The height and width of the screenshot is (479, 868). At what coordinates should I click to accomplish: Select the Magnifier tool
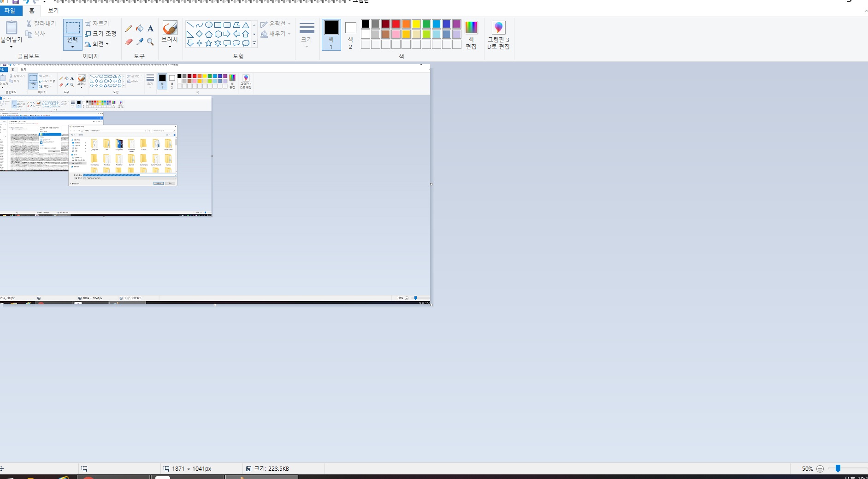[150, 42]
